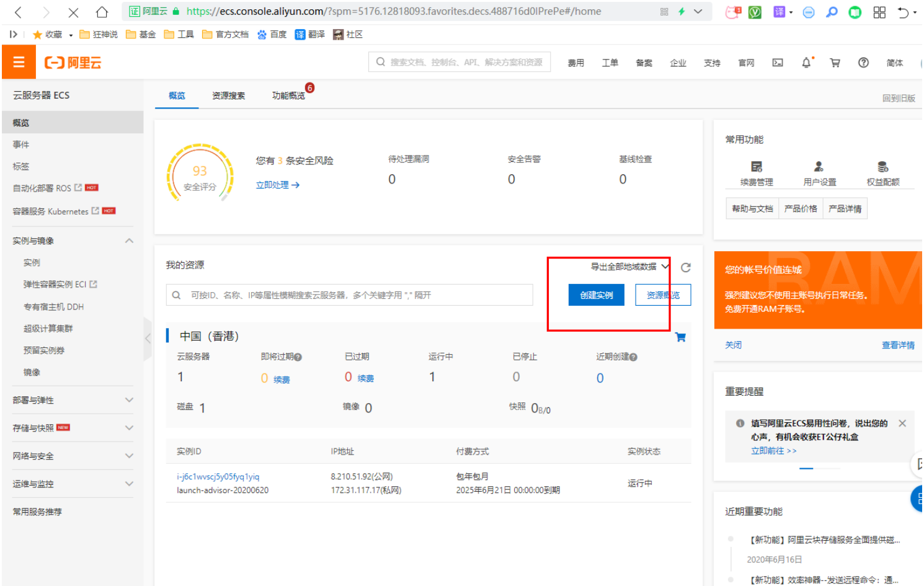Click 查看详情 in the RAM banner
Image resolution: width=924 pixels, height=586 pixels.
[898, 345]
